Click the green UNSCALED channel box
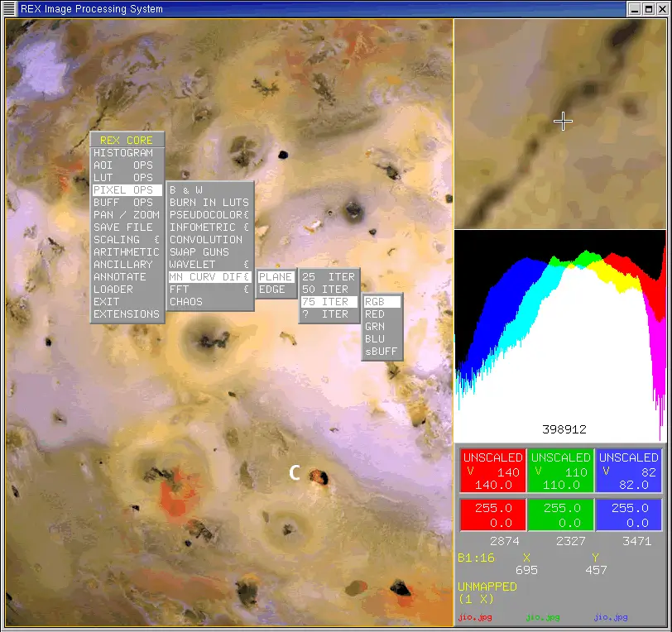 point(560,471)
